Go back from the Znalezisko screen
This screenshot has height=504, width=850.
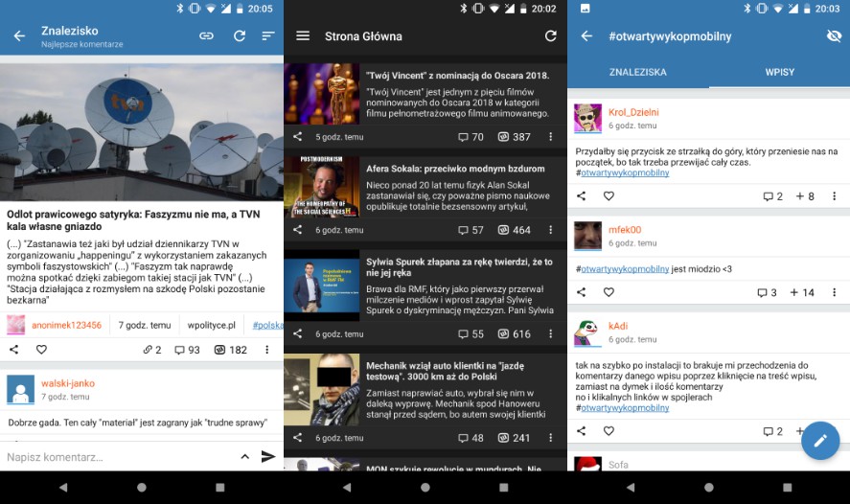(x=19, y=36)
